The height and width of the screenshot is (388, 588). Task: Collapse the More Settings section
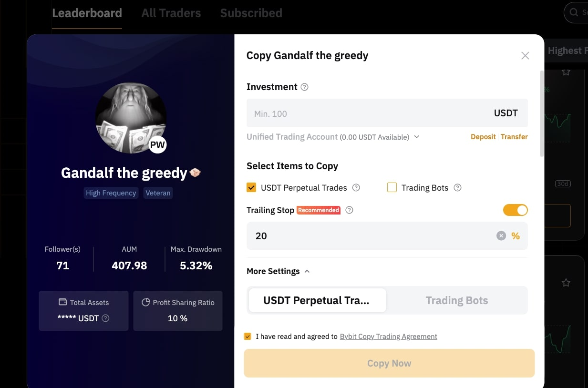[x=307, y=271]
